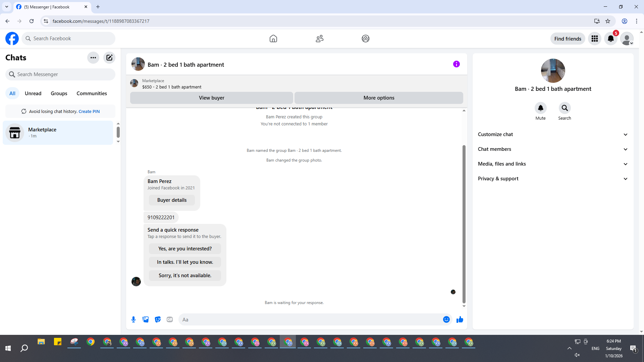644x362 pixels.
Task: Open the Facebook notifications bell
Action: pyautogui.click(x=610, y=39)
